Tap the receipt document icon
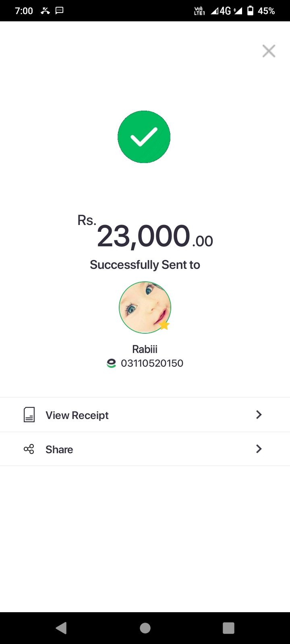 coord(29,415)
